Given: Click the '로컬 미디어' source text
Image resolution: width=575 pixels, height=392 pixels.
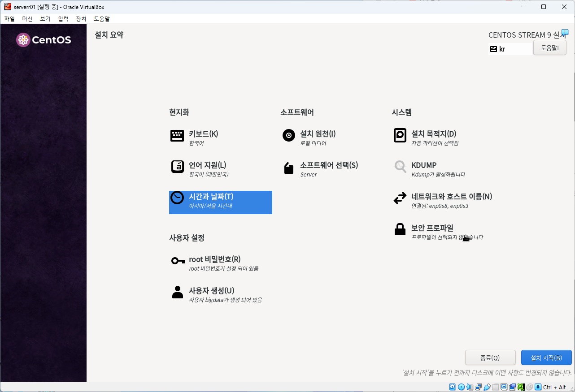Looking at the screenshot, I should (x=313, y=143).
